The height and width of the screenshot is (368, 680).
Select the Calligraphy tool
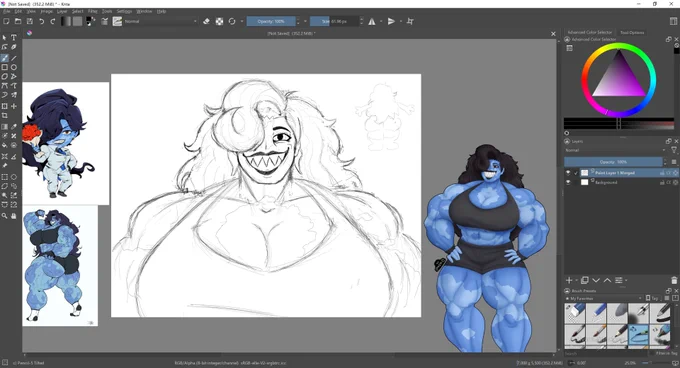click(x=14, y=47)
